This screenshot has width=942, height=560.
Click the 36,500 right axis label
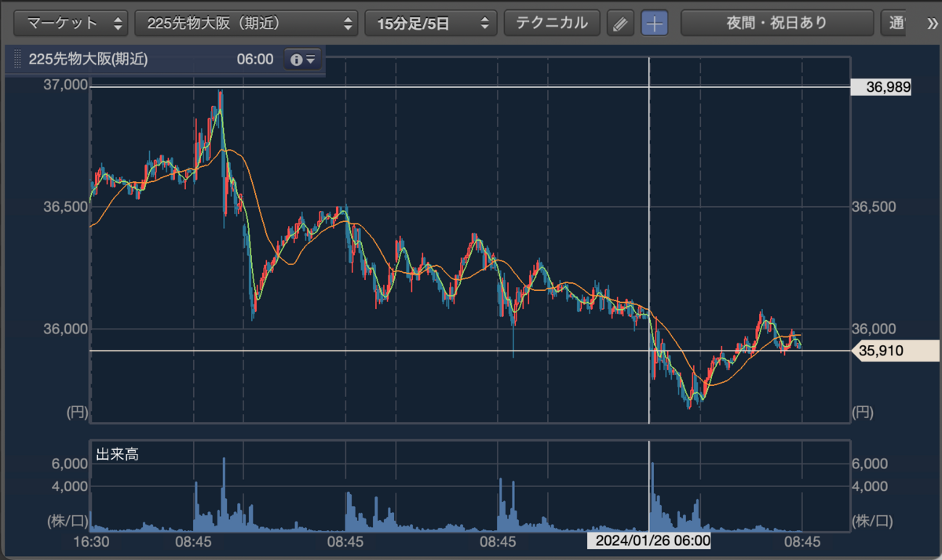tap(874, 207)
